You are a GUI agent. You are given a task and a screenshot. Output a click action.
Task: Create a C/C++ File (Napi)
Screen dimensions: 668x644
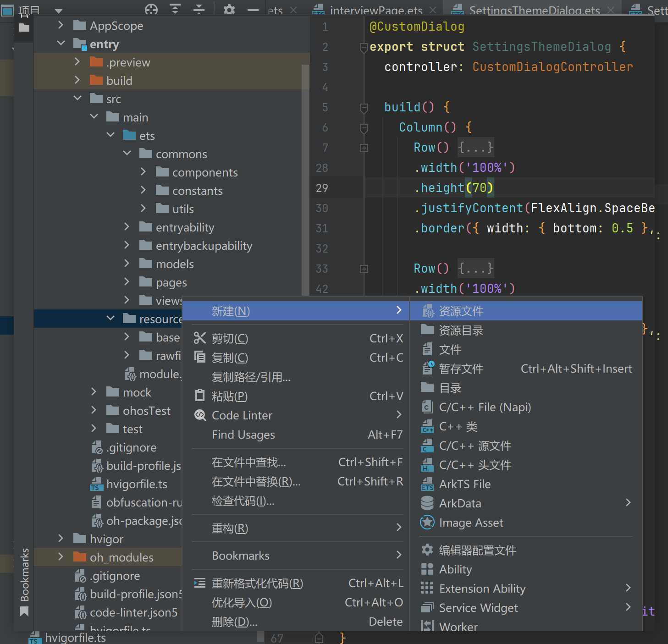click(x=525, y=407)
